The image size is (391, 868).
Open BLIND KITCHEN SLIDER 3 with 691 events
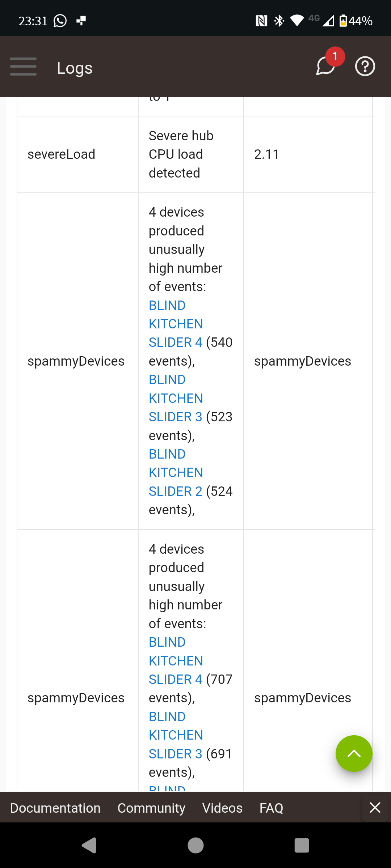(176, 735)
